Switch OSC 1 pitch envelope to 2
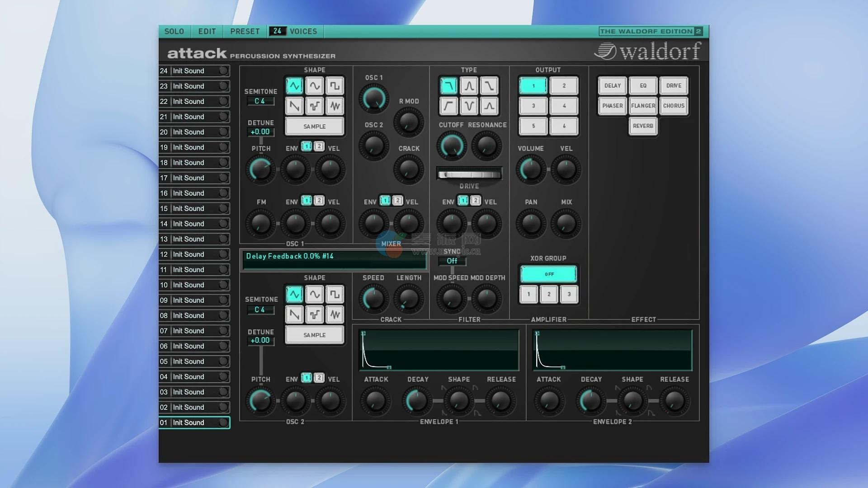 tap(319, 146)
